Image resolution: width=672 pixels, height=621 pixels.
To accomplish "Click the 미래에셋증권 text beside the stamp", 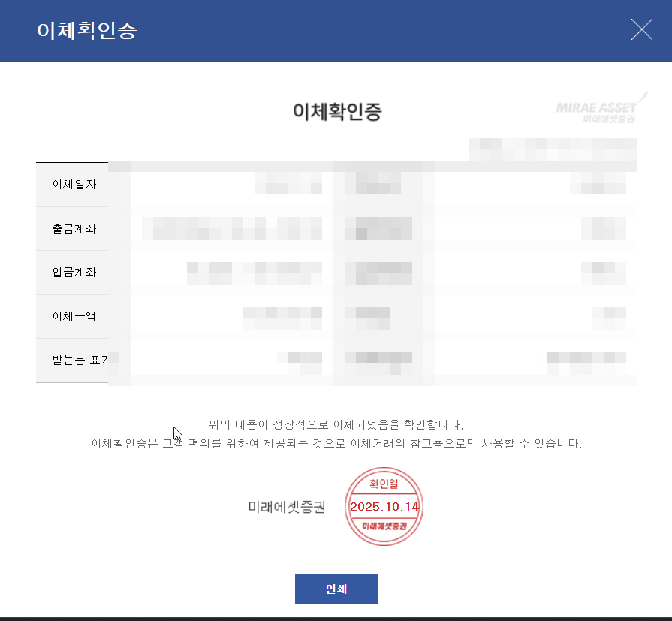I will coord(287,507).
